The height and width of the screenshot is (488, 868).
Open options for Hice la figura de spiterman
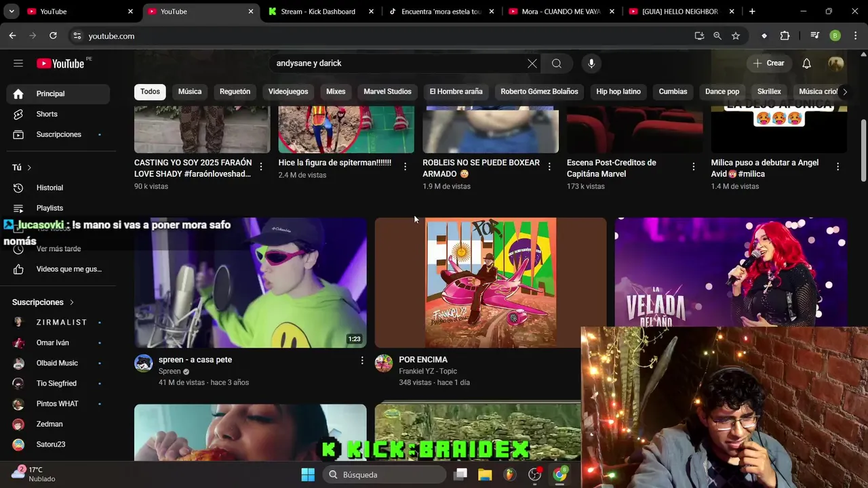coord(406,167)
